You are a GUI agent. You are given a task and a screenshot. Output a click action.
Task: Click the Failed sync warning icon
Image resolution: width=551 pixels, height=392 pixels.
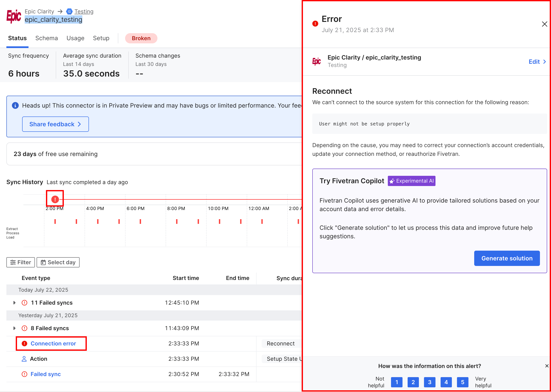24,374
